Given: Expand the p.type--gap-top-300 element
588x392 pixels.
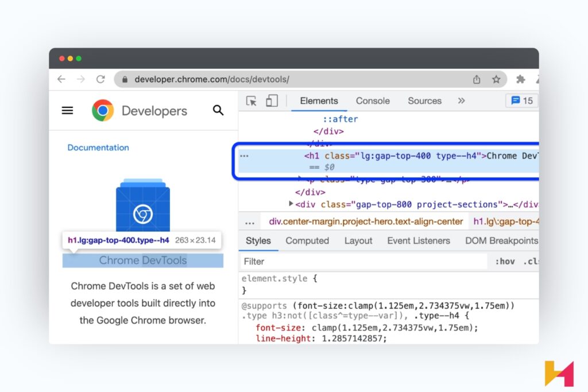Looking at the screenshot, I should pyautogui.click(x=299, y=180).
